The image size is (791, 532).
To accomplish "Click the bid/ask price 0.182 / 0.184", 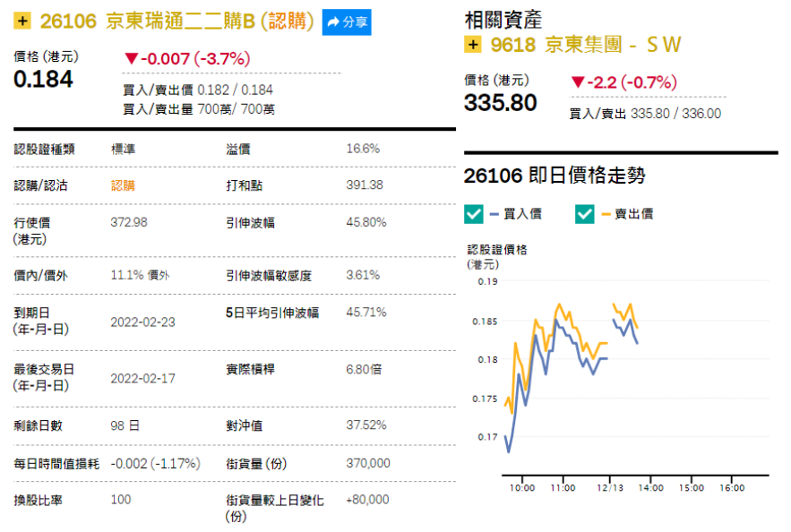I will tap(235, 90).
